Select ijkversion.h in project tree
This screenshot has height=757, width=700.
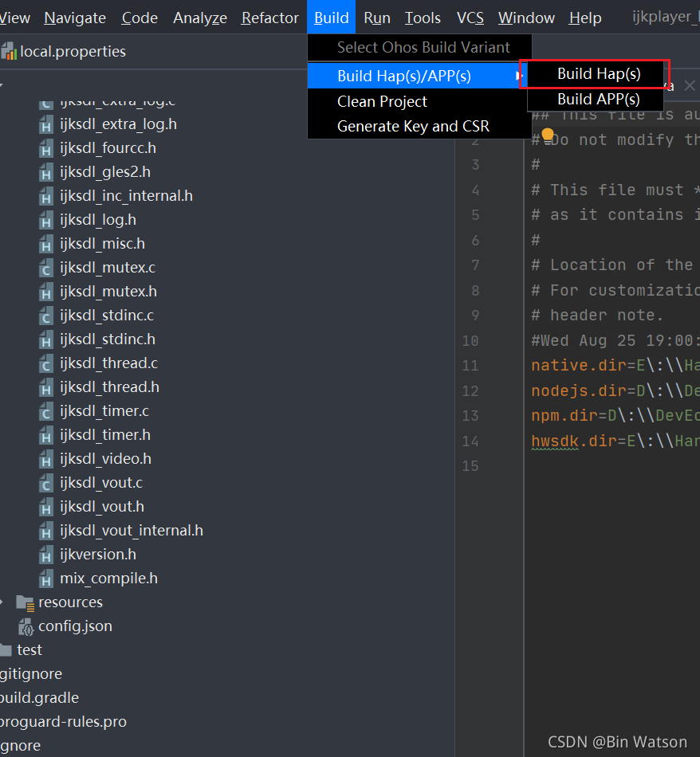(98, 555)
